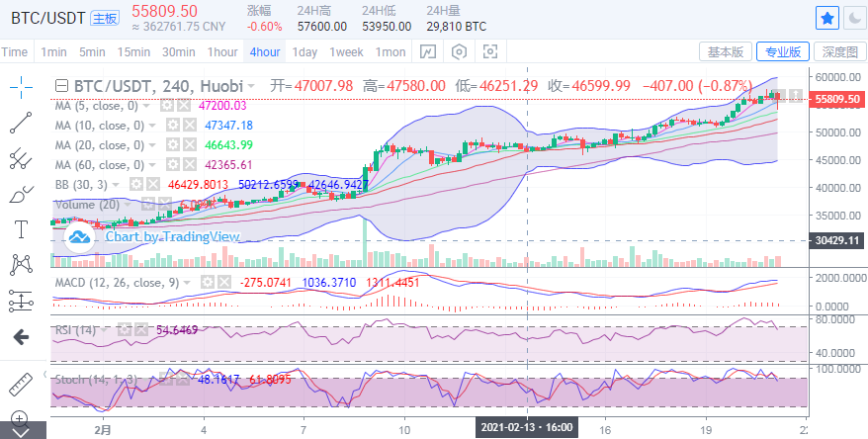Image resolution: width=868 pixels, height=439 pixels.
Task: Open the indicators chart icon
Action: pyautogui.click(x=428, y=52)
